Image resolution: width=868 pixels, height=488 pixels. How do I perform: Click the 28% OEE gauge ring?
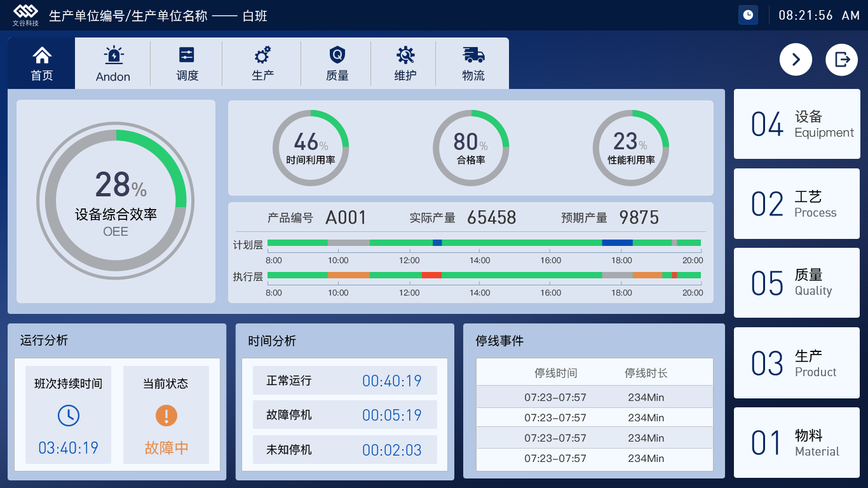(x=116, y=201)
